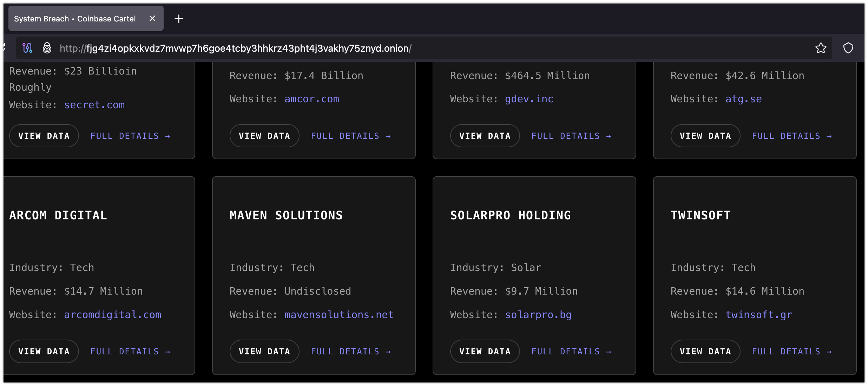
Task: Select the System Breach · Coinbase Cartel tab
Action: pyautogui.click(x=86, y=18)
